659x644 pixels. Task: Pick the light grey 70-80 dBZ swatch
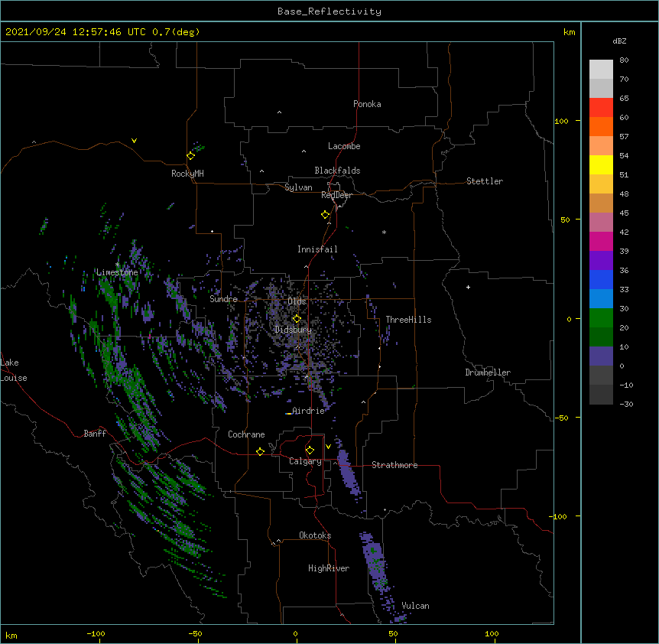click(601, 70)
